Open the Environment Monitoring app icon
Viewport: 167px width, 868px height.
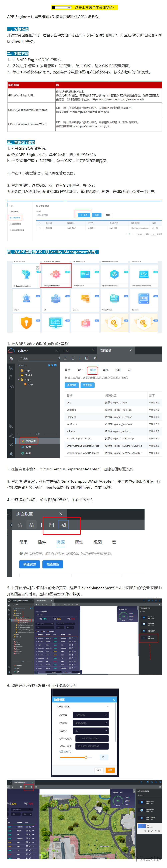pyautogui.click(x=144, y=274)
